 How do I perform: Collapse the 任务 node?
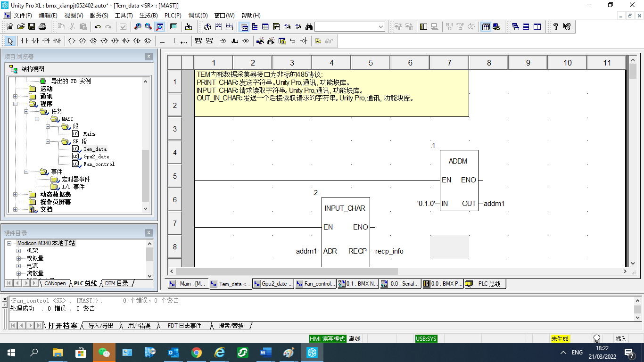[27, 111]
